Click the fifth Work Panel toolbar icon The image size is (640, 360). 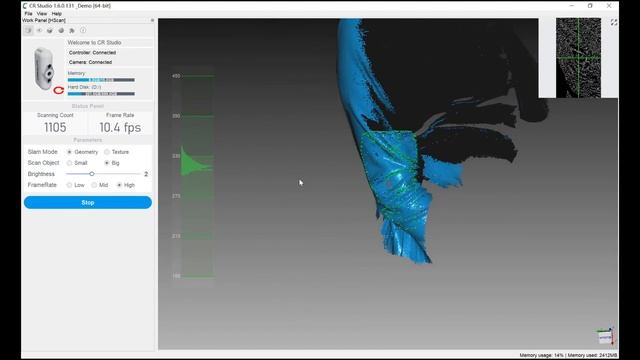(x=72, y=30)
